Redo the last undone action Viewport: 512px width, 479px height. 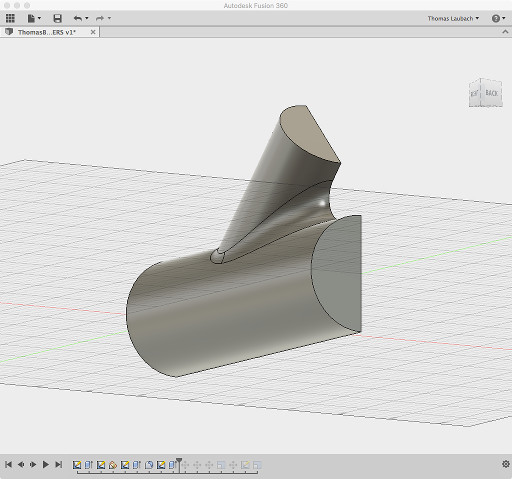(99, 18)
